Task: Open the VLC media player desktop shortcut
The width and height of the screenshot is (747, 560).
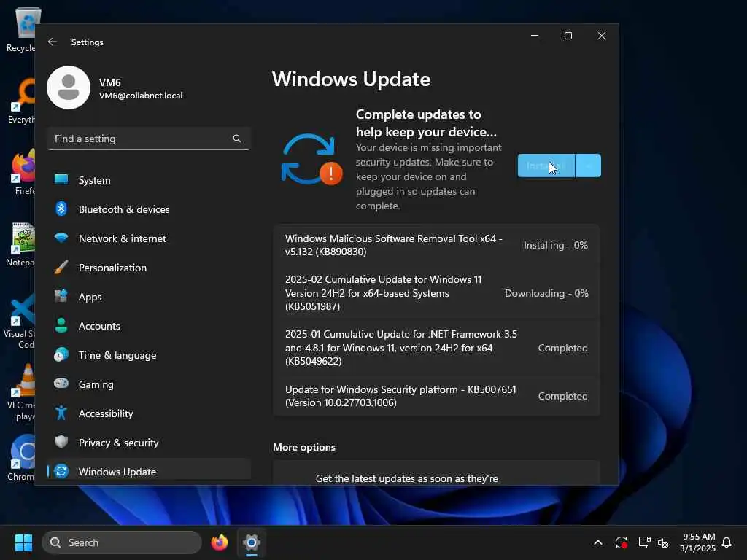Action: coord(22,392)
